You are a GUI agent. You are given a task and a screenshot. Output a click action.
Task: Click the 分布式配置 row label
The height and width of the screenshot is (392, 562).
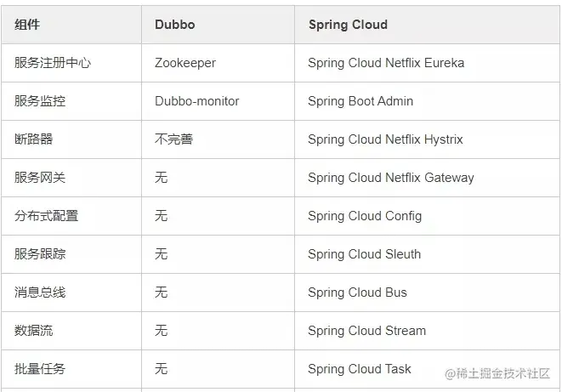[46, 216]
